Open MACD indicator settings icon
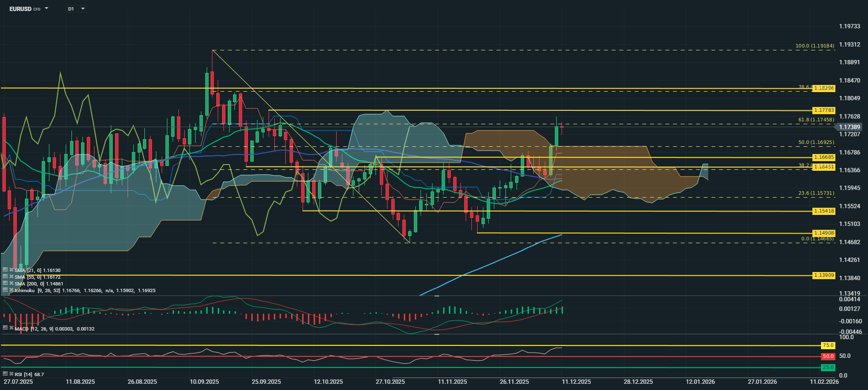The image size is (868, 390). pyautogui.click(x=5, y=328)
